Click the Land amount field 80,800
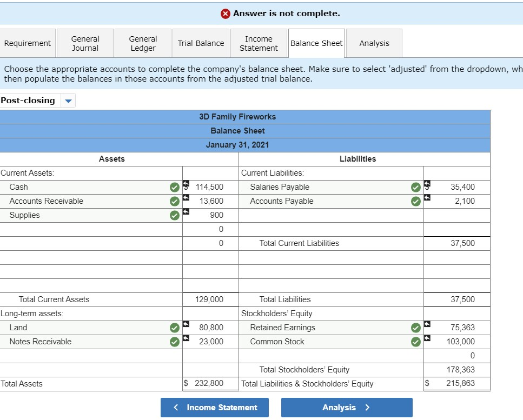The height and width of the screenshot is (420, 523). [211, 328]
